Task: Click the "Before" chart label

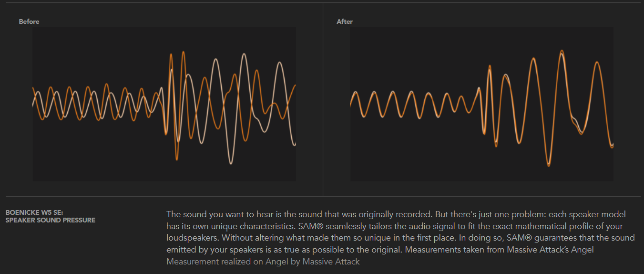Action: pos(29,21)
